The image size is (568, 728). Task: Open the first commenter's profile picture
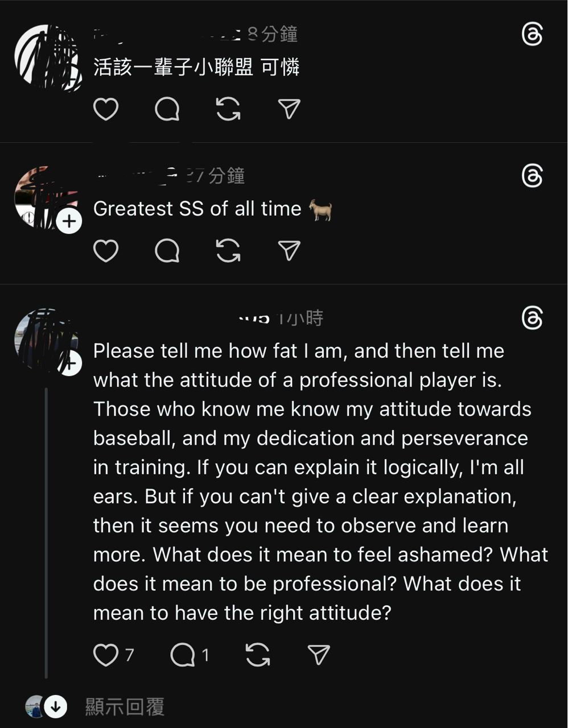(x=47, y=57)
